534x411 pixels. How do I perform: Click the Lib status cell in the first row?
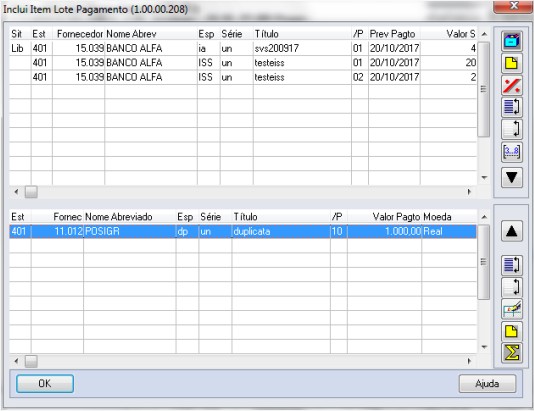20,48
